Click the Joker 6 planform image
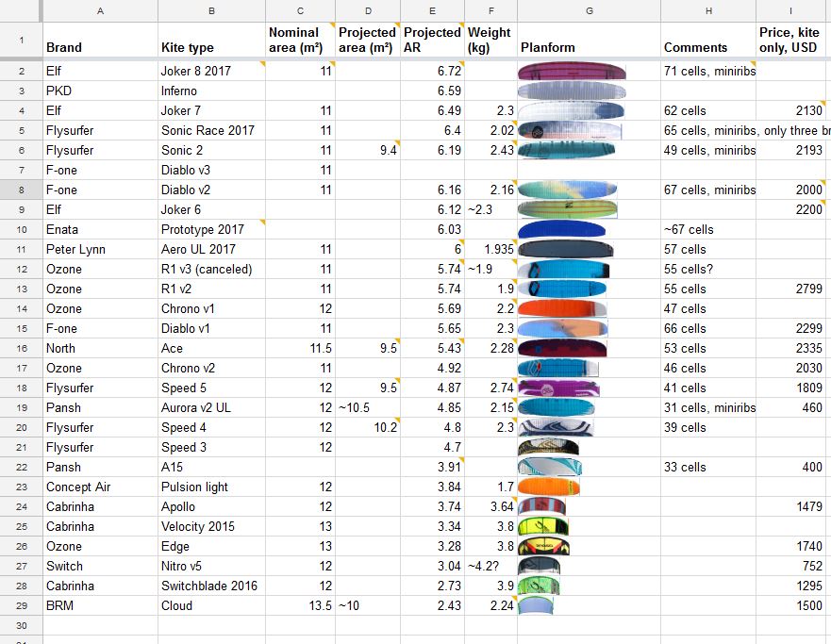This screenshot has width=831, height=644. [x=568, y=209]
